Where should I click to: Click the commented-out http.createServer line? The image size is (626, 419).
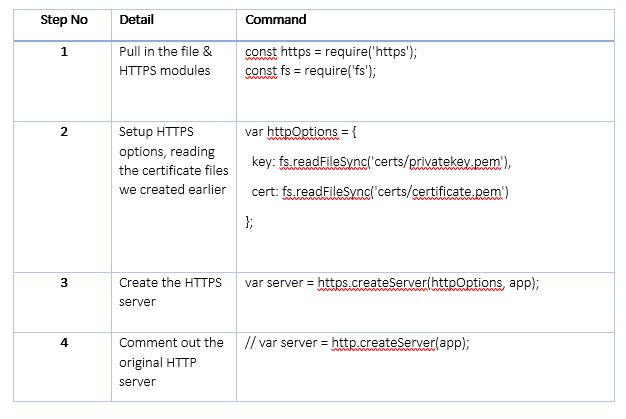[357, 343]
